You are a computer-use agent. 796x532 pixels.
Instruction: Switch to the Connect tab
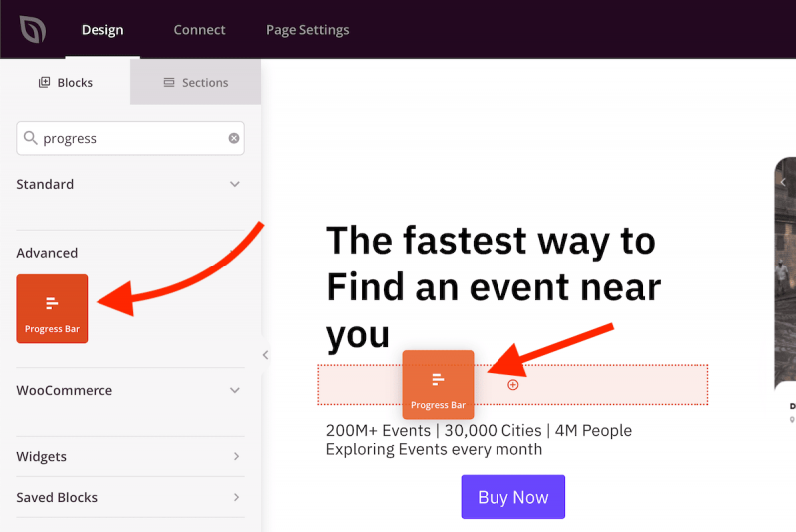(199, 30)
